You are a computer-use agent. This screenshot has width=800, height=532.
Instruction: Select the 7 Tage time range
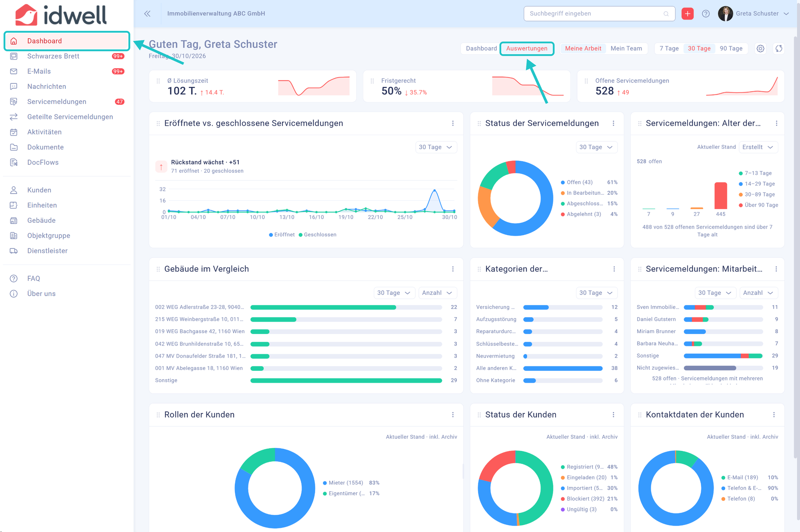[x=669, y=48]
